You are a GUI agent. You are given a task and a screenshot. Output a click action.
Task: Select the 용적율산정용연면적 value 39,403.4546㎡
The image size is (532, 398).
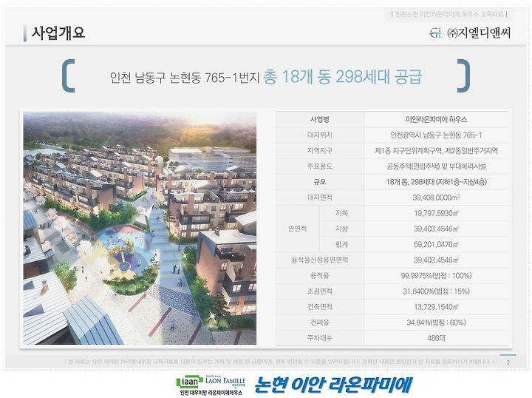click(436, 260)
